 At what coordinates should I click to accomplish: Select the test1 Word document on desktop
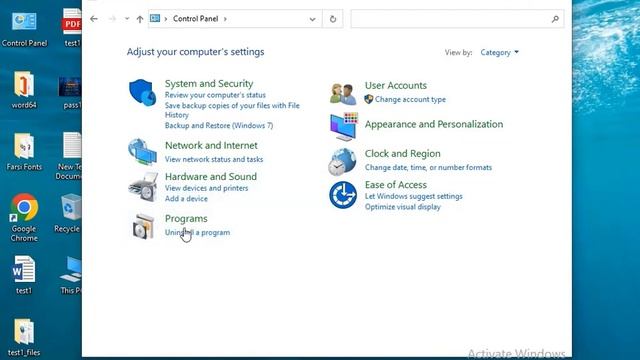point(23,275)
